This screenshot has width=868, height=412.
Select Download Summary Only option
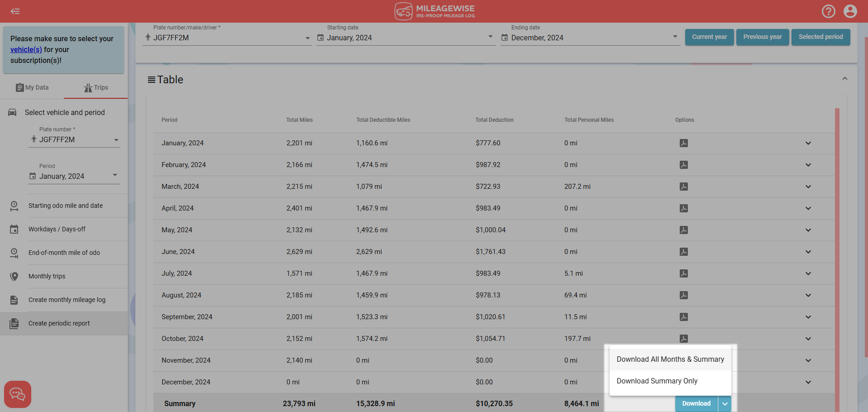point(657,381)
